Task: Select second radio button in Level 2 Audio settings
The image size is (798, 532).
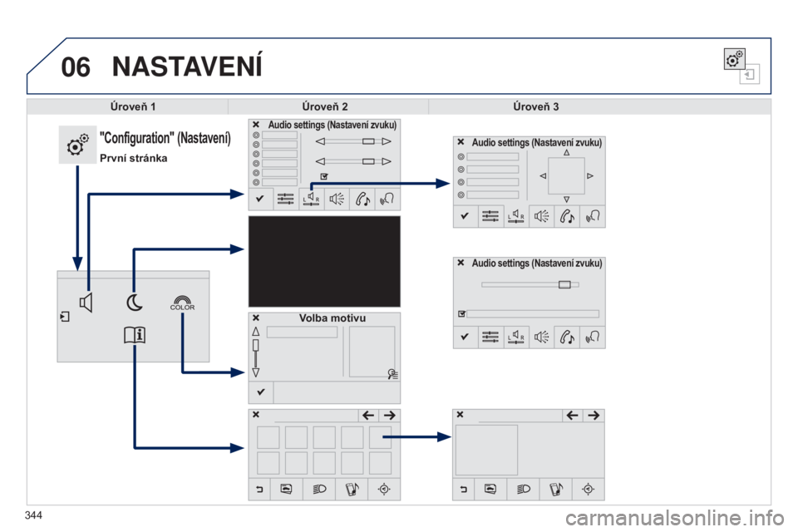Action: coord(256,145)
